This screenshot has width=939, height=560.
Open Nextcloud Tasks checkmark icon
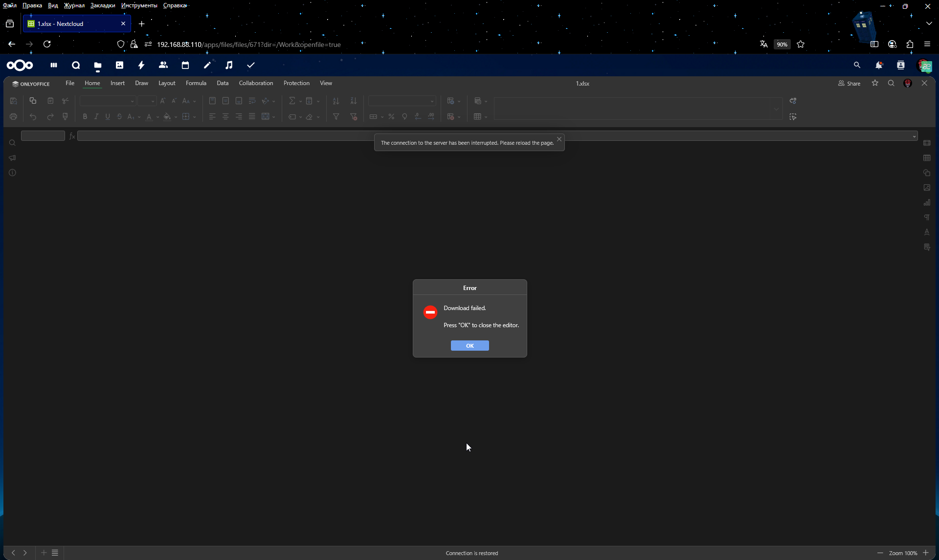coord(251,65)
